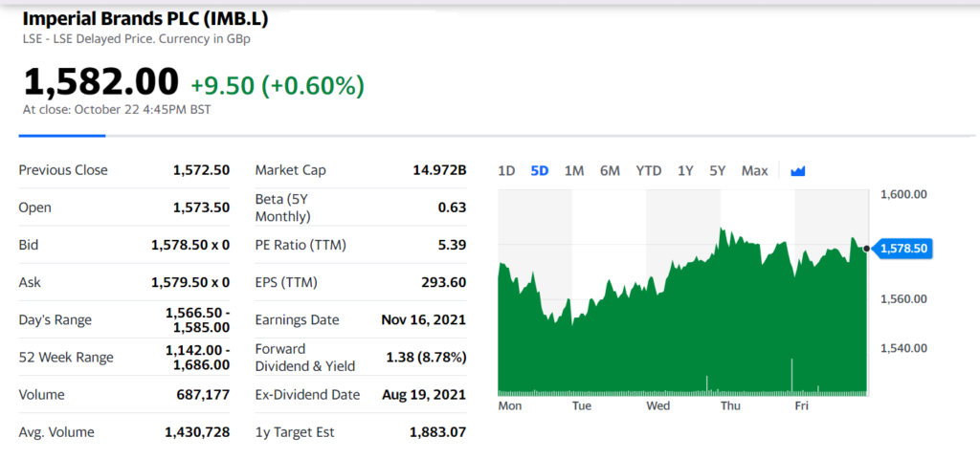Click the 1,582.00 current price

(x=101, y=83)
